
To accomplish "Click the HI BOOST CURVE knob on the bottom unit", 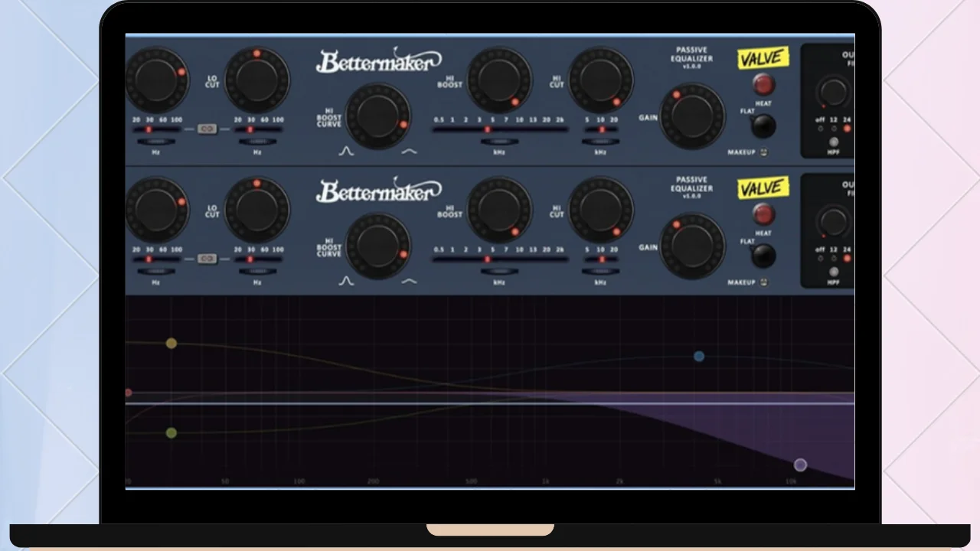I will point(378,246).
